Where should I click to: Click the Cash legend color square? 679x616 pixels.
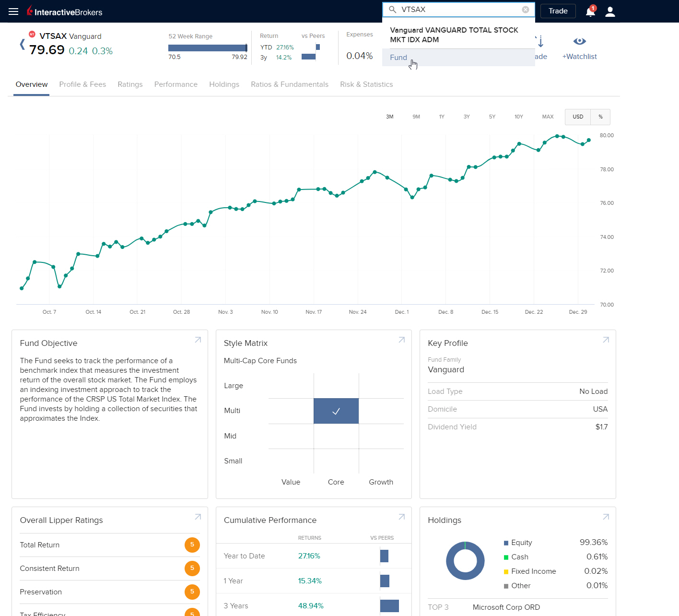(x=506, y=557)
